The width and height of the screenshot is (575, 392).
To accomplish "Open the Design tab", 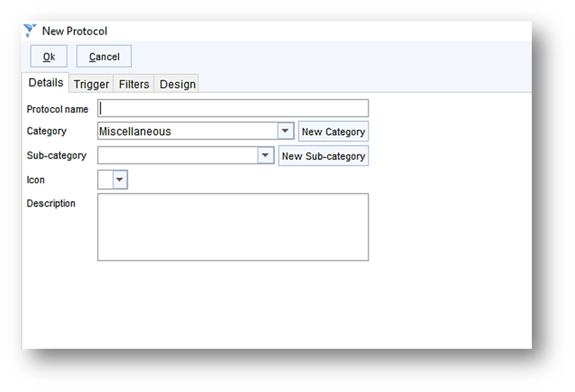I will pyautogui.click(x=177, y=84).
